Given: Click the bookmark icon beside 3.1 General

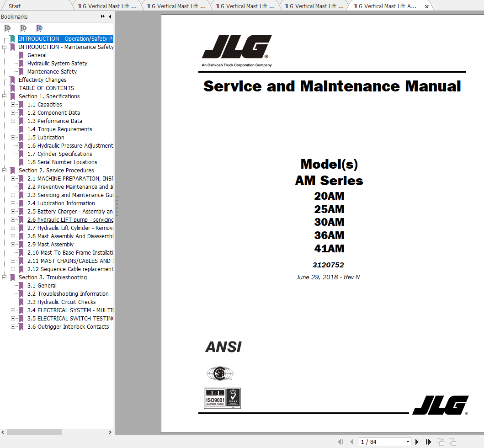Looking at the screenshot, I should point(21,286).
